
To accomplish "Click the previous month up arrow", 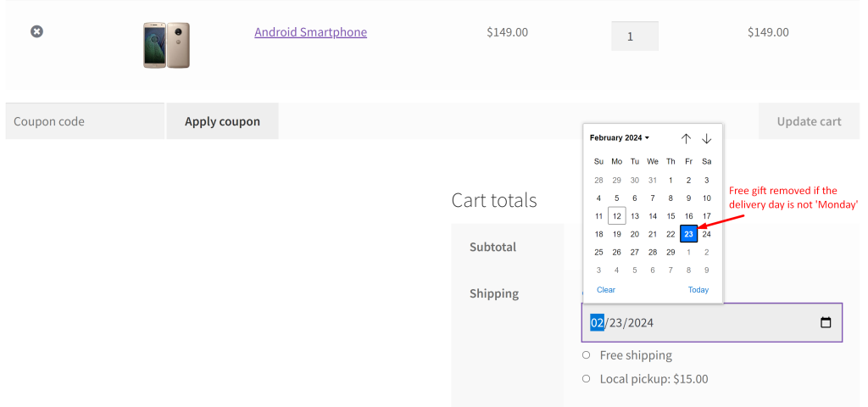I will [x=686, y=138].
